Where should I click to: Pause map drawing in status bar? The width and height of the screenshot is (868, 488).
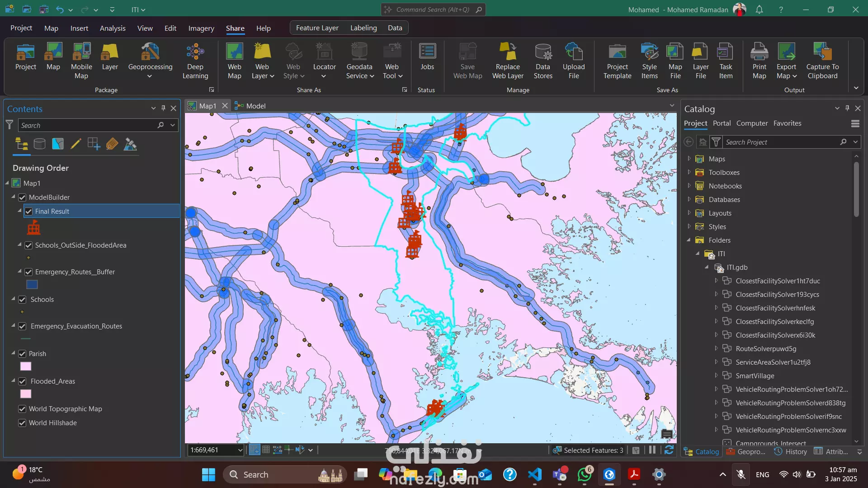coord(652,450)
